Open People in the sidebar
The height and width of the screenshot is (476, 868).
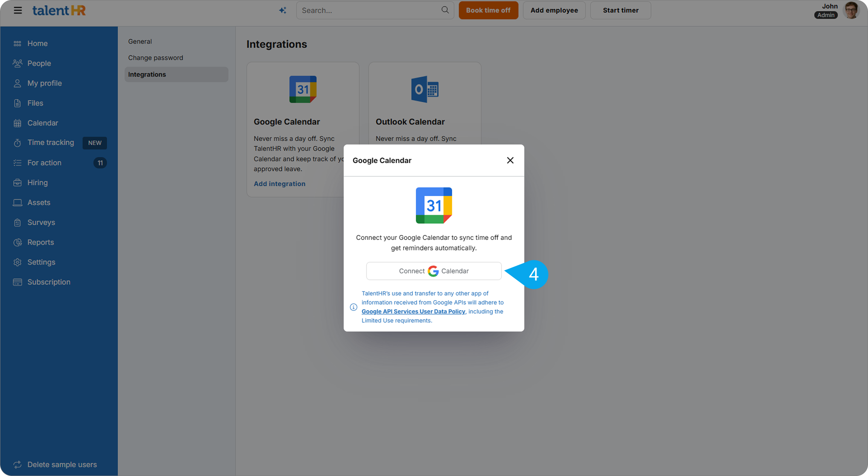click(39, 63)
